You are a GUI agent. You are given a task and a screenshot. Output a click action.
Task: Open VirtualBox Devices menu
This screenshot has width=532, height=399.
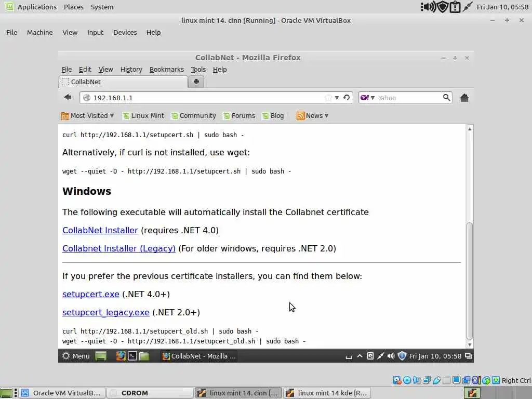coord(125,33)
